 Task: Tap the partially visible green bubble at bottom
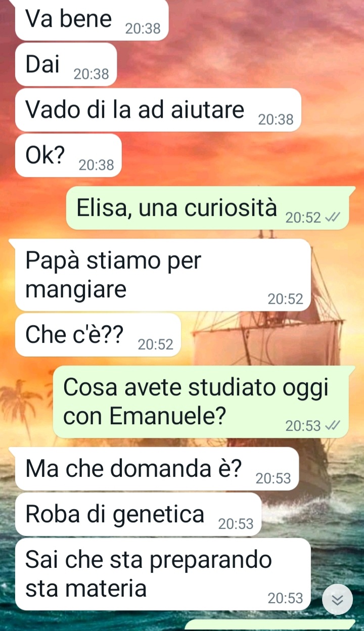tap(270, 626)
